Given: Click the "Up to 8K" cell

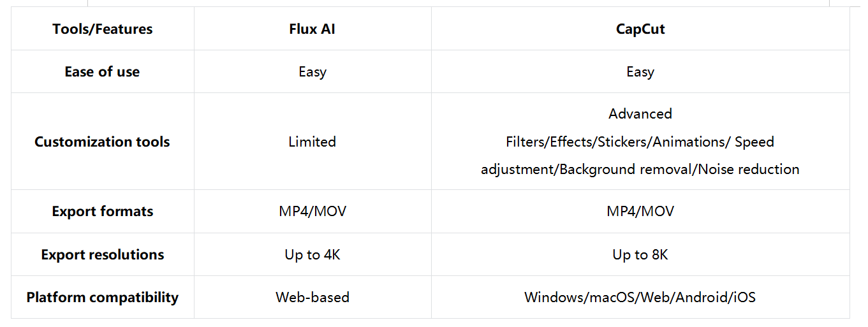Looking at the screenshot, I should (x=640, y=254).
